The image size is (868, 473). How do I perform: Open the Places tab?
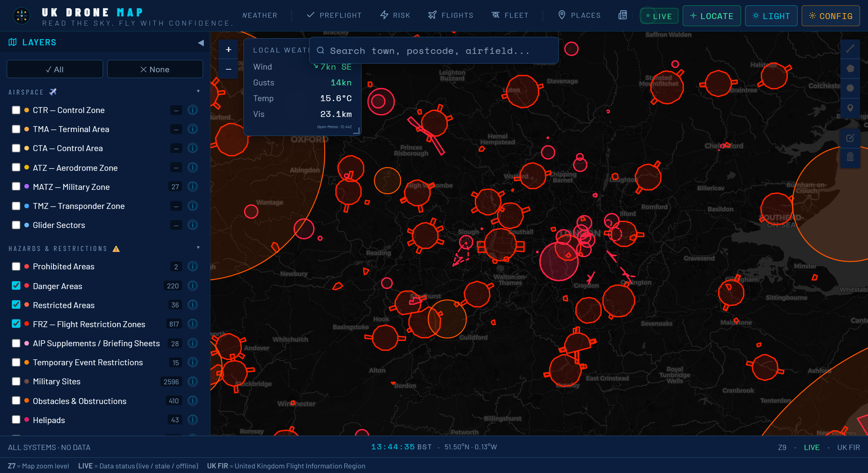click(579, 15)
